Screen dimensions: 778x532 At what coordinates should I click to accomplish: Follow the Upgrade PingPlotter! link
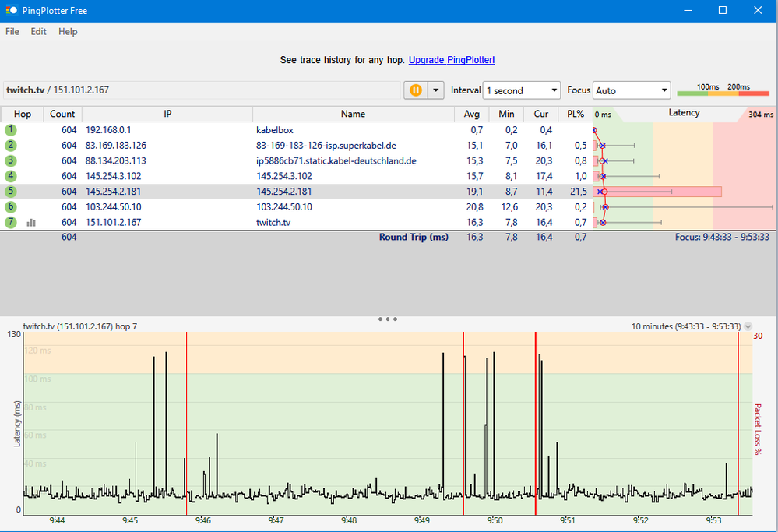[452, 60]
